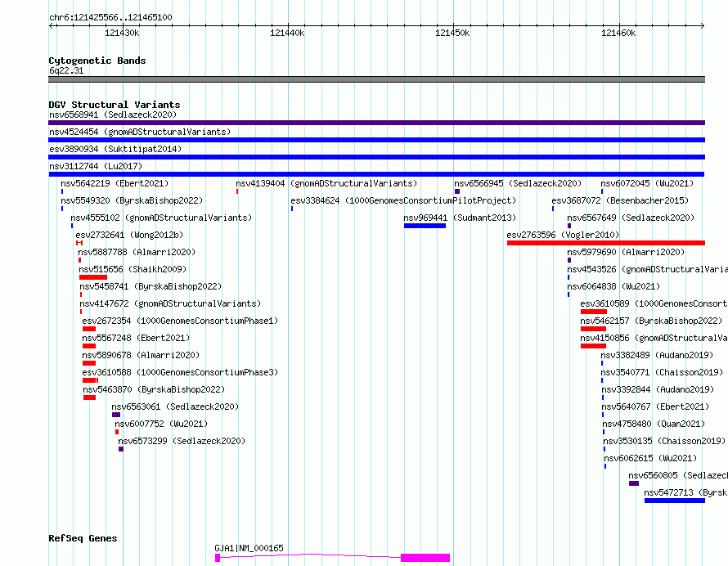Select the blue nsv3112744 variant bar
728x566 pixels.
[x=376, y=174]
